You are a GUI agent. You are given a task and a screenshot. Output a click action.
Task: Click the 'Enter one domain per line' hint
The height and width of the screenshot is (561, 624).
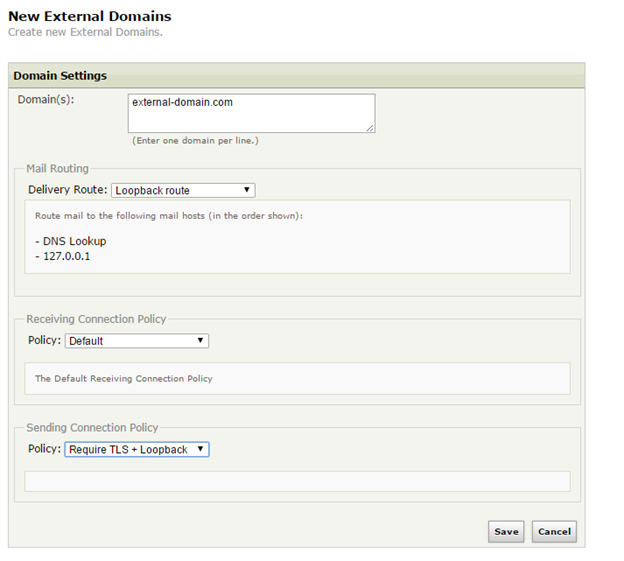click(x=195, y=141)
